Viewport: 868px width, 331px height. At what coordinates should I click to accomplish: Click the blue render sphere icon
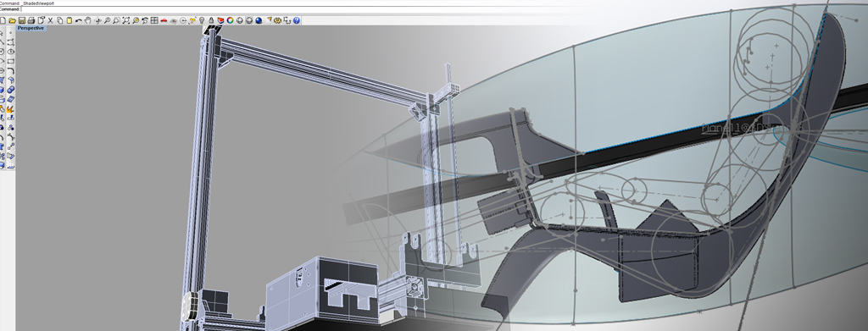[258, 20]
